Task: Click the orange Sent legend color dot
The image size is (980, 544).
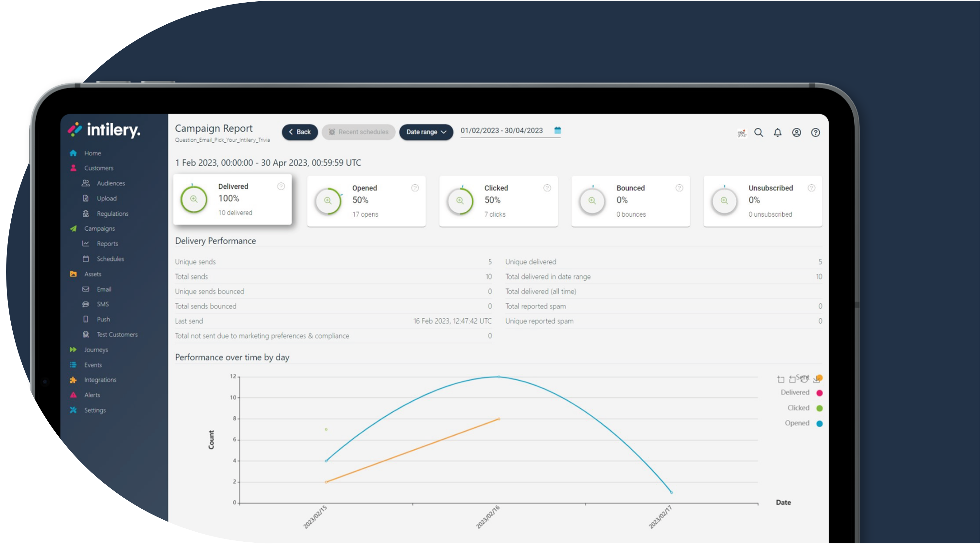Action: [x=820, y=378]
